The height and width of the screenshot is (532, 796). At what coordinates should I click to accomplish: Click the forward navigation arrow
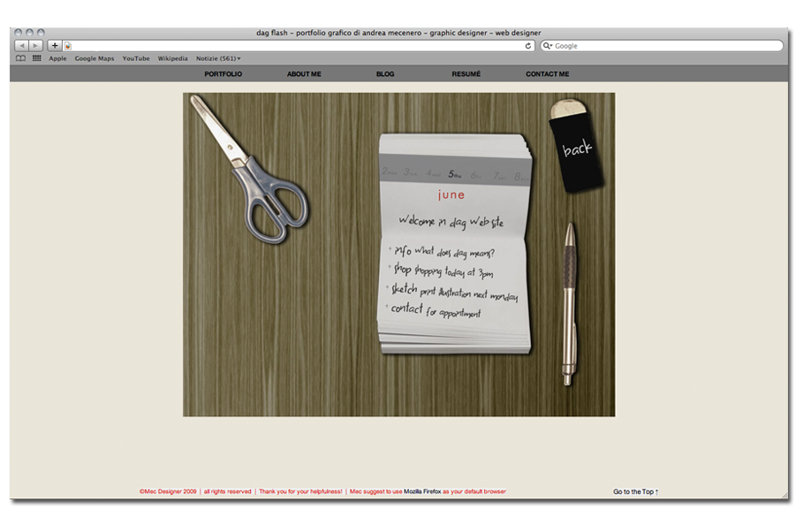34,45
